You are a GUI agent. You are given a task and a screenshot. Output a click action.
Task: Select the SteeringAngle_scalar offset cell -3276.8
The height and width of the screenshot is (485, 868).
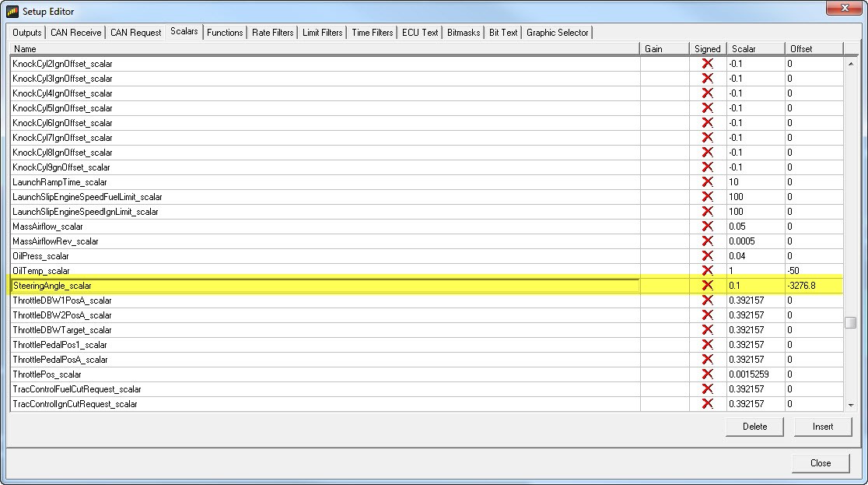point(814,286)
